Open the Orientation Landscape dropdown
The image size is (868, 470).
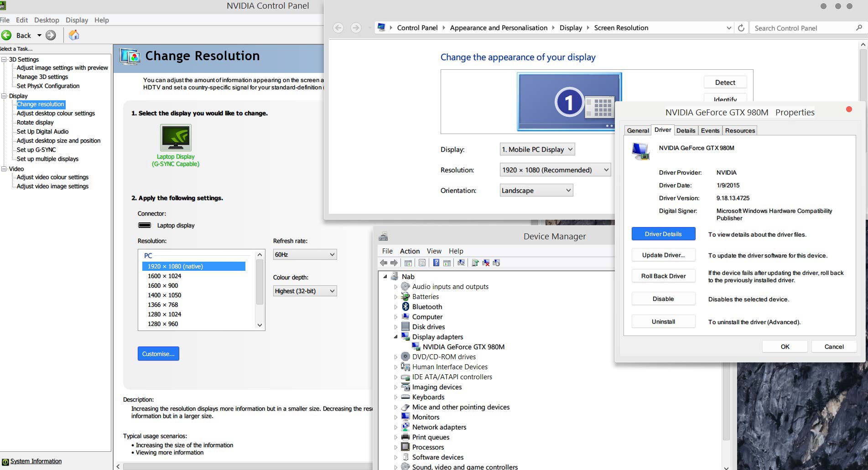(536, 191)
